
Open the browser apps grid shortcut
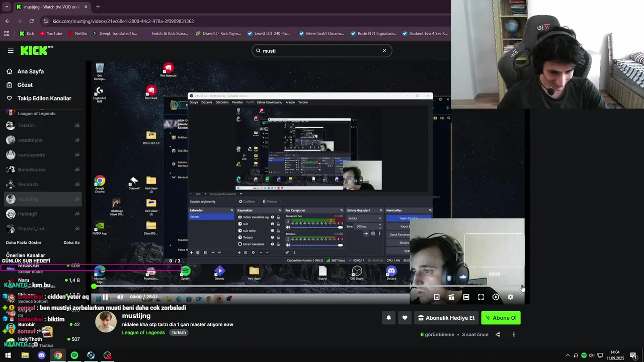[x=7, y=34]
